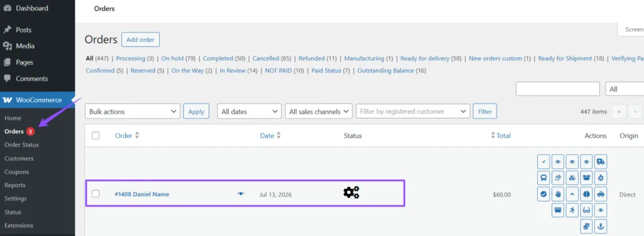Click the stopwatch action icon
Image resolution: width=644 pixels, height=236 pixels.
click(601, 178)
